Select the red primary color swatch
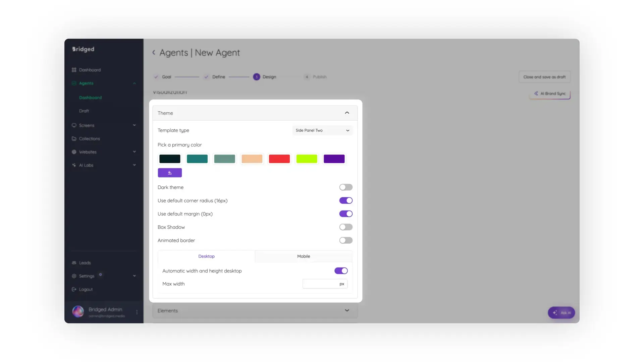 [279, 159]
